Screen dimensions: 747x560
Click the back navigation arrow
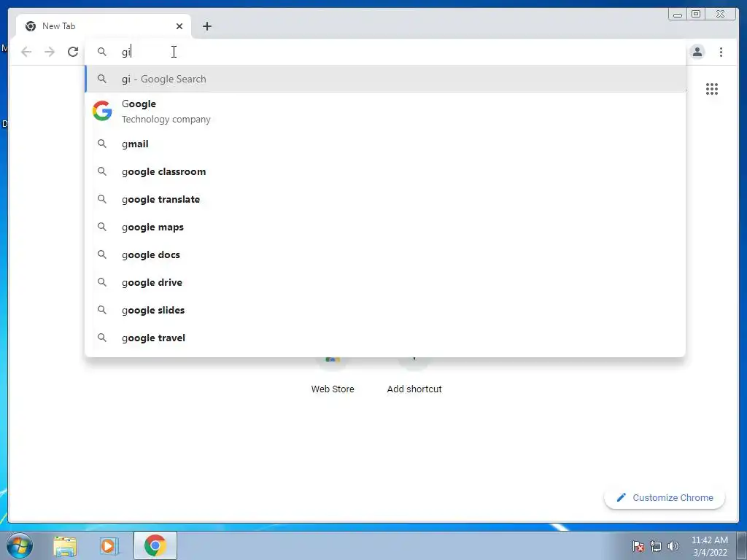(x=26, y=52)
